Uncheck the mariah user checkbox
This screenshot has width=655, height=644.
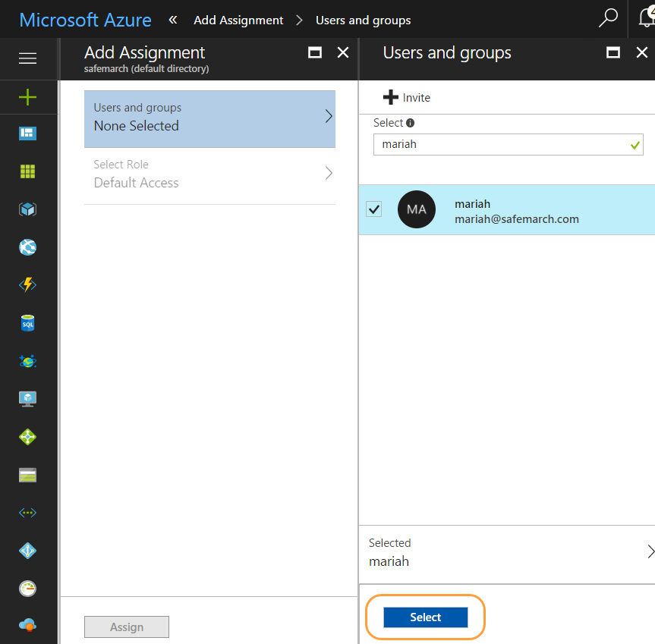(373, 209)
